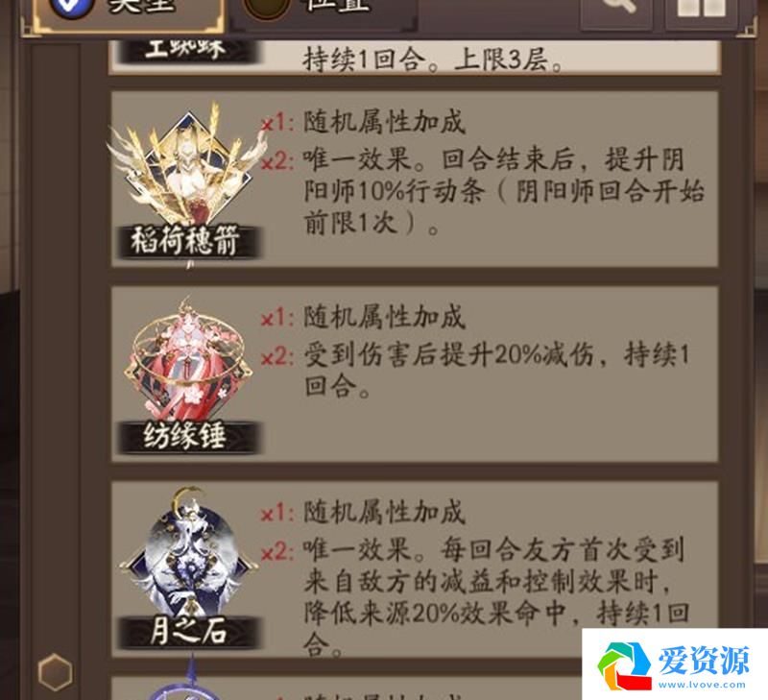Tap the brown round icon on 位置 tab

(x=267, y=8)
